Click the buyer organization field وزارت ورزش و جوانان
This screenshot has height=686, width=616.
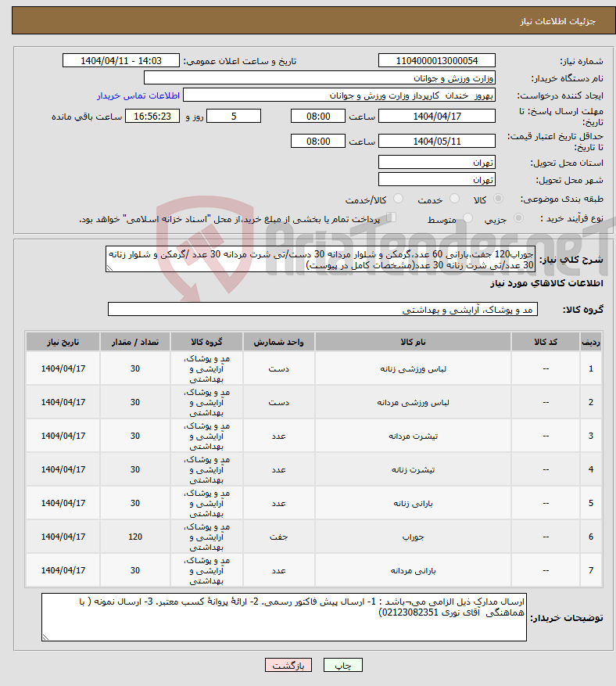[x=320, y=78]
